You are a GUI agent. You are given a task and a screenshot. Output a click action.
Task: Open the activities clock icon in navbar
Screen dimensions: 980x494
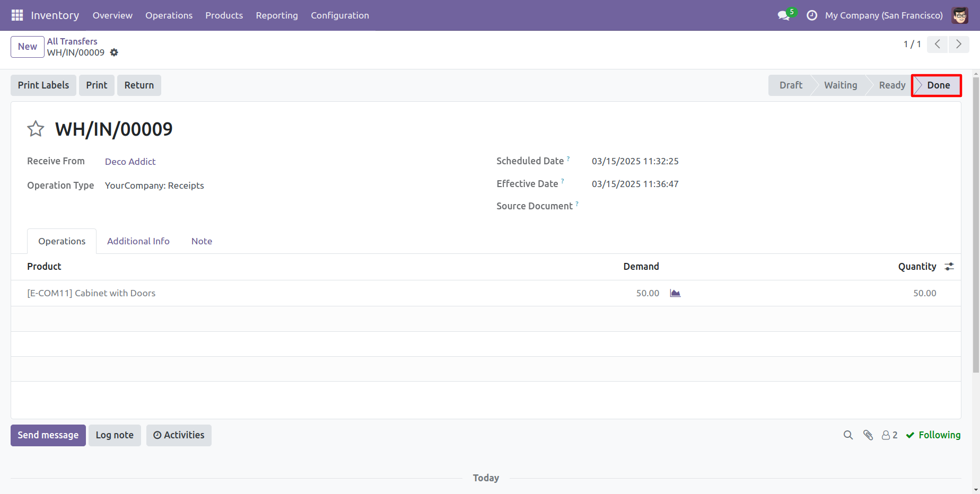811,15
